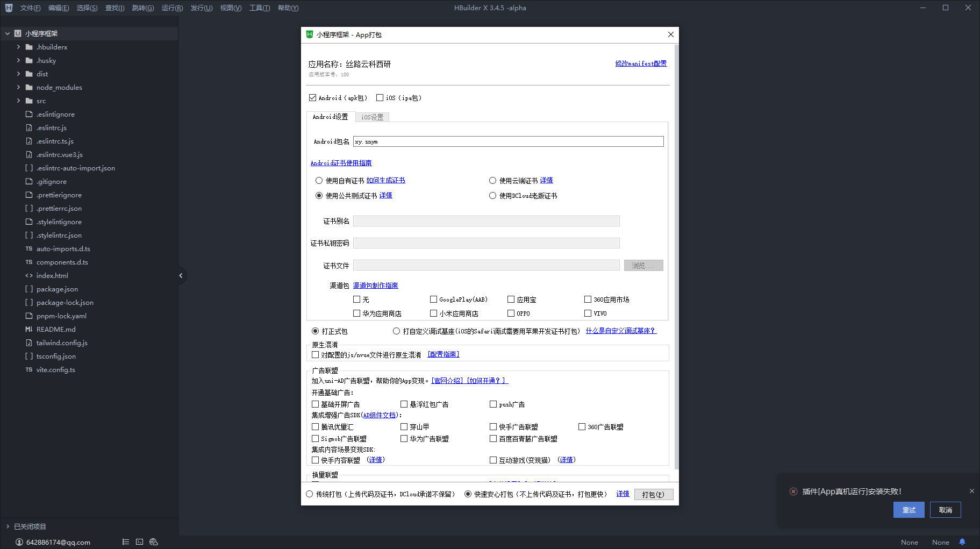Select 使用云端证书 radio button
The image size is (980, 549).
coord(492,181)
